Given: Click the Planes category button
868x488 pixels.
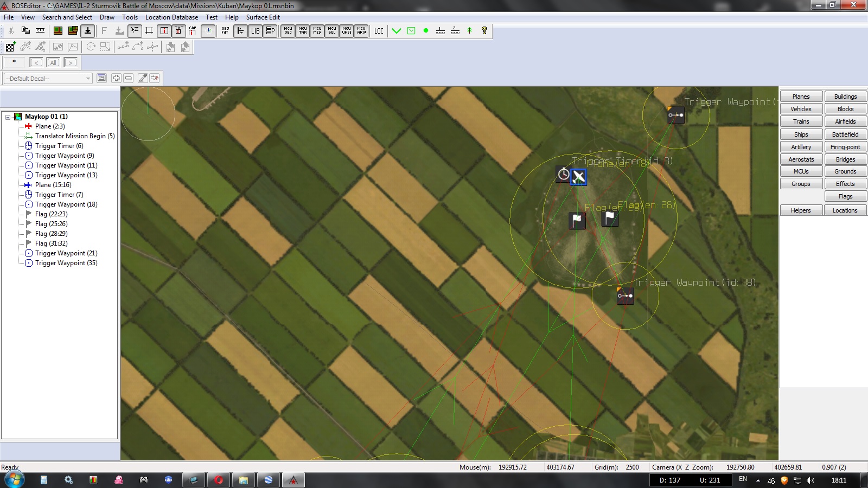Looking at the screenshot, I should click(801, 97).
